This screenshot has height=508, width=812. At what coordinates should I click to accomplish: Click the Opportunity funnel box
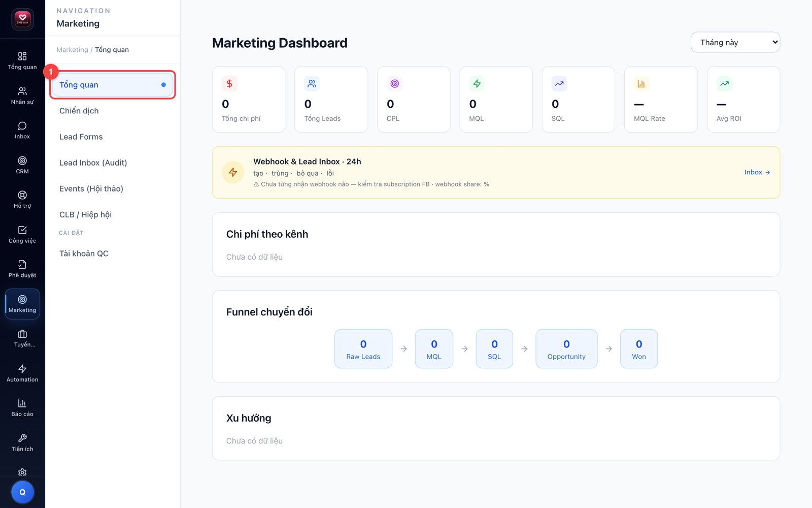click(x=566, y=348)
